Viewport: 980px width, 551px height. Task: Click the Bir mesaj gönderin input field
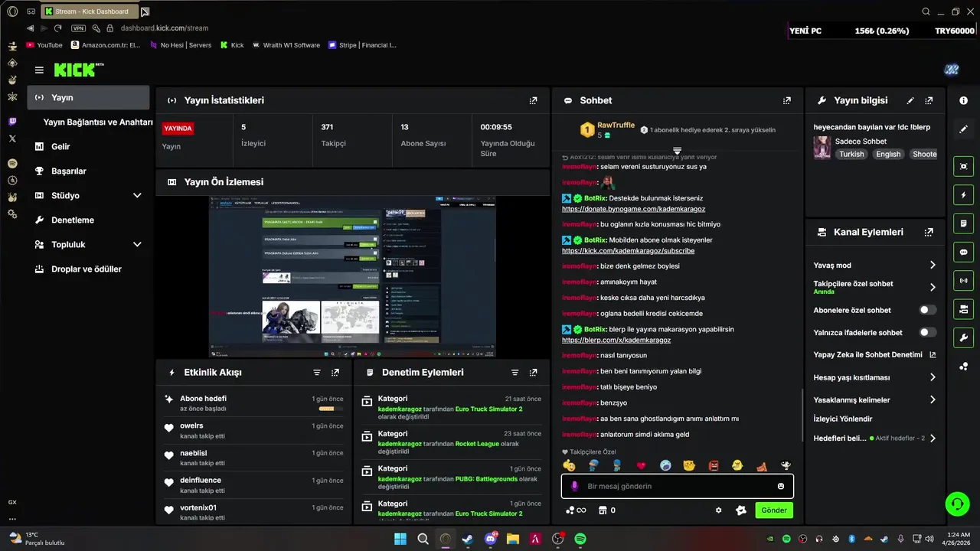678,486
